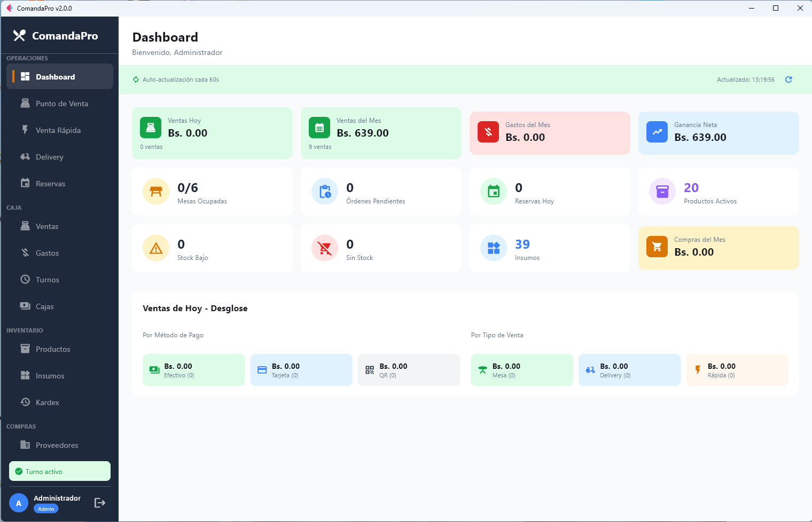Click the INVENTARIO section header

[x=25, y=330]
